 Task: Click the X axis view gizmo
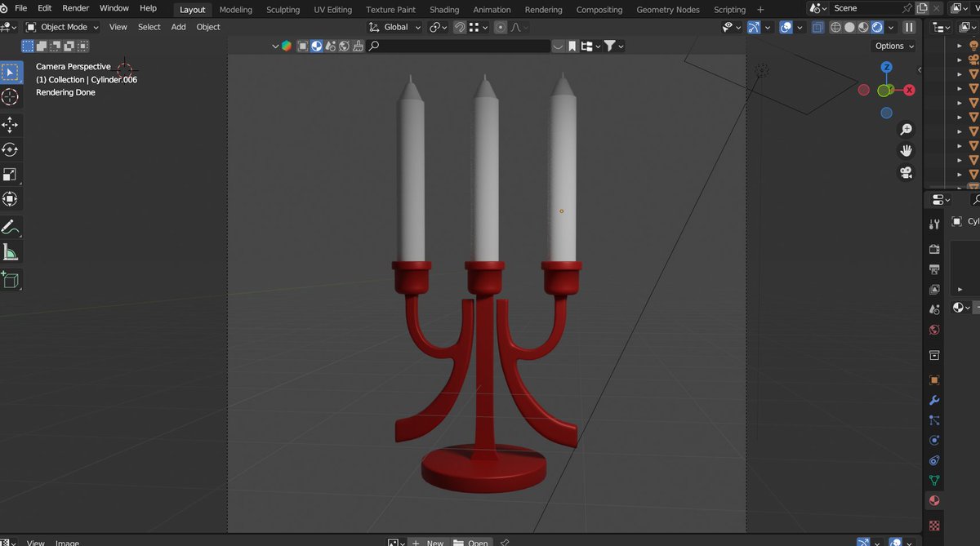click(x=909, y=90)
